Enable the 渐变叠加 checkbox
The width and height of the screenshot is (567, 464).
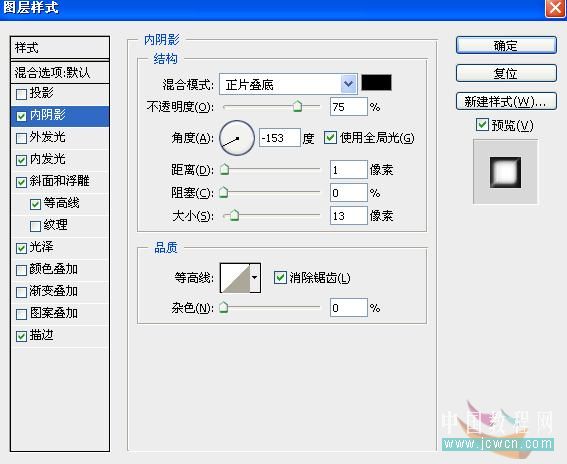pyautogui.click(x=21, y=292)
